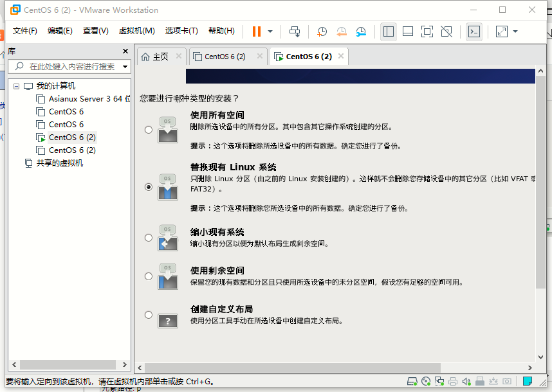Click the 使用所有空间 heading text

pos(217,115)
